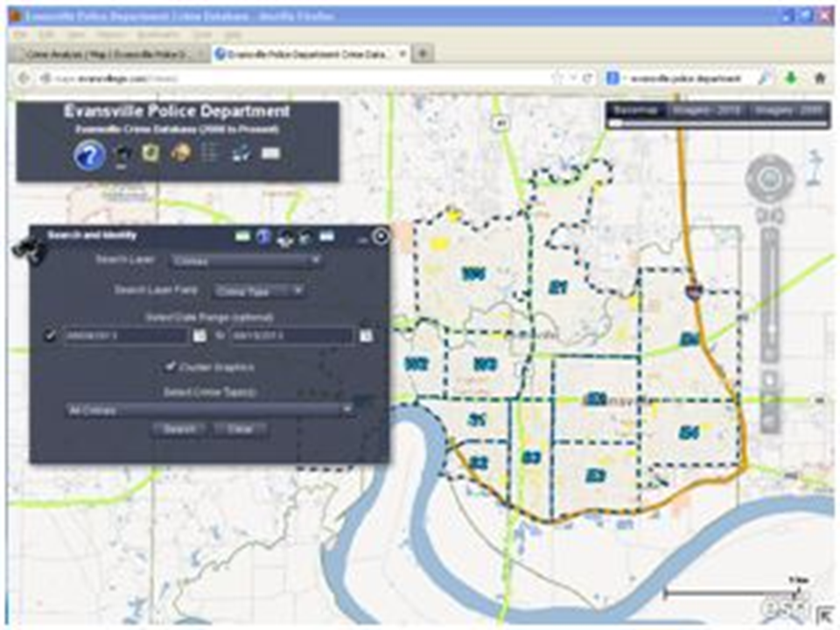
Task: Click the basemap transparency slider
Action: pos(718,123)
